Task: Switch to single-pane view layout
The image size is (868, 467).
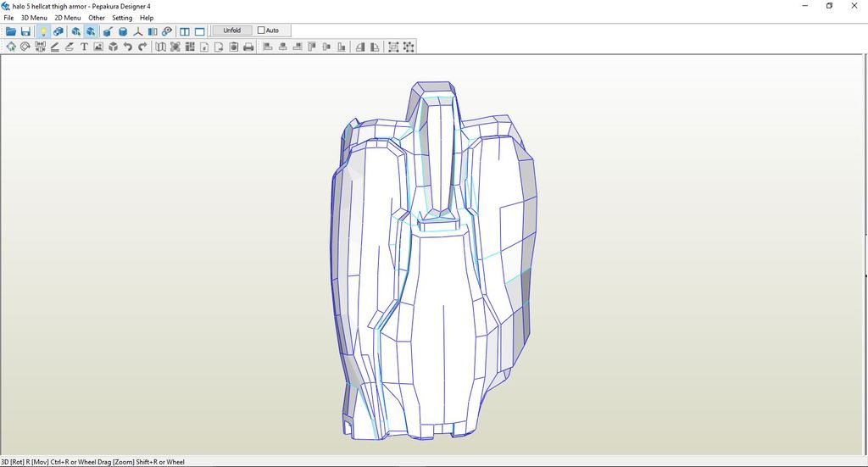Action: (x=200, y=31)
